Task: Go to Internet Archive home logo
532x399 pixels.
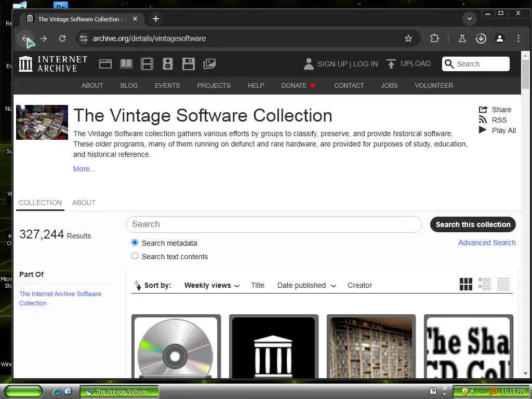Action: coord(53,64)
